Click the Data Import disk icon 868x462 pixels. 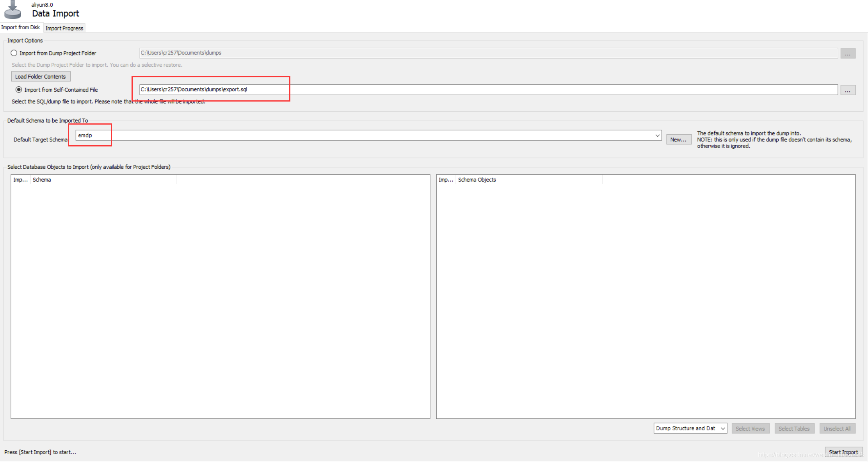click(12, 10)
